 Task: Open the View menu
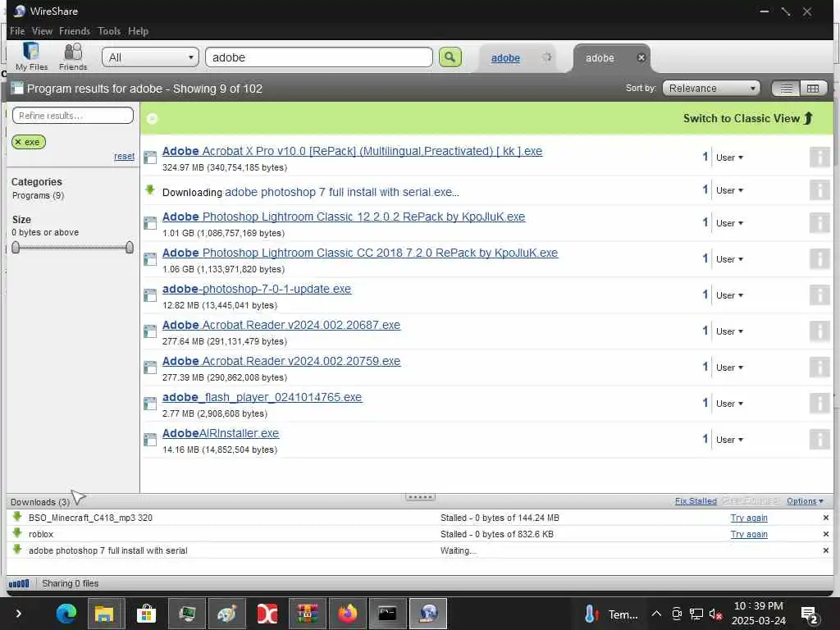point(42,31)
